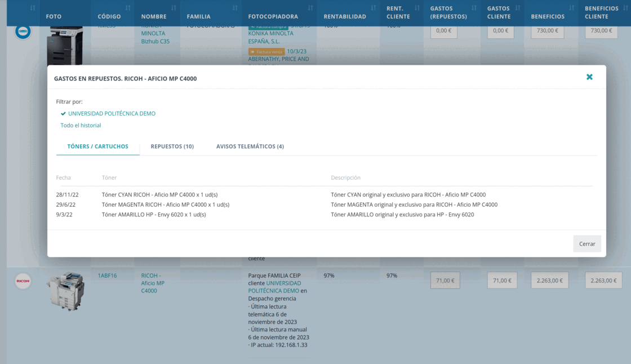Sort by the first column arrows left of FOTO
This screenshot has height=364, width=631.
click(33, 8)
